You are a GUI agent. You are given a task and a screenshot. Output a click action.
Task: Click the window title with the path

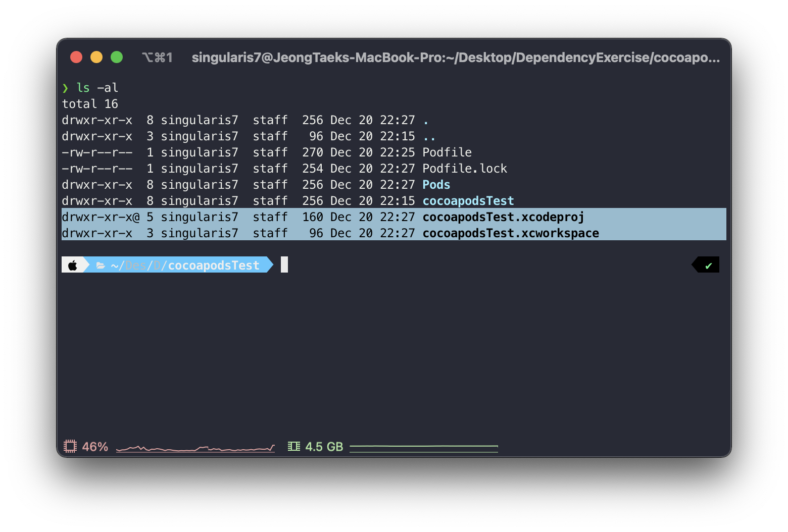pyautogui.click(x=456, y=58)
